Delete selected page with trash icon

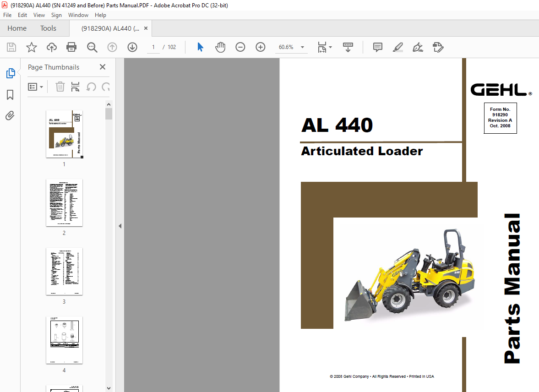[60, 87]
